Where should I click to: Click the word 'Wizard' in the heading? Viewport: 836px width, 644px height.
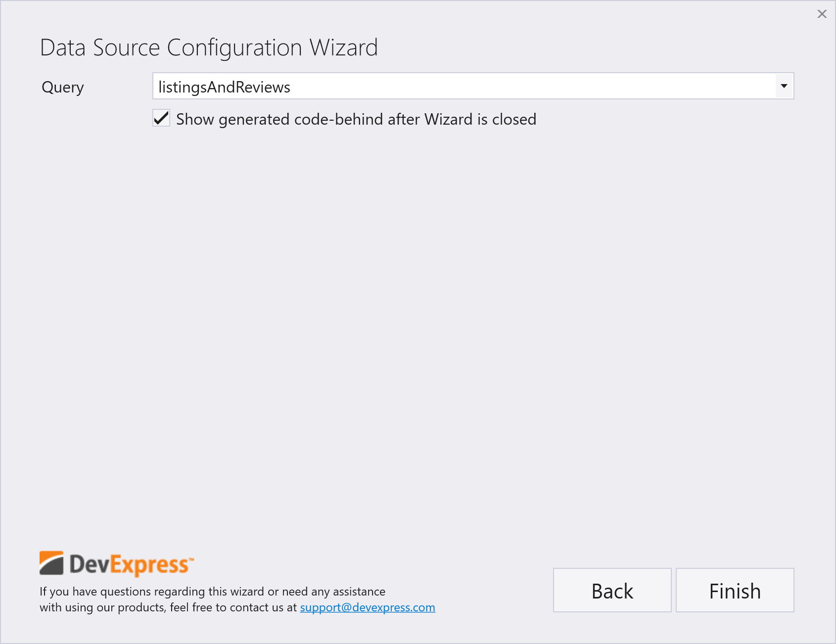(343, 48)
